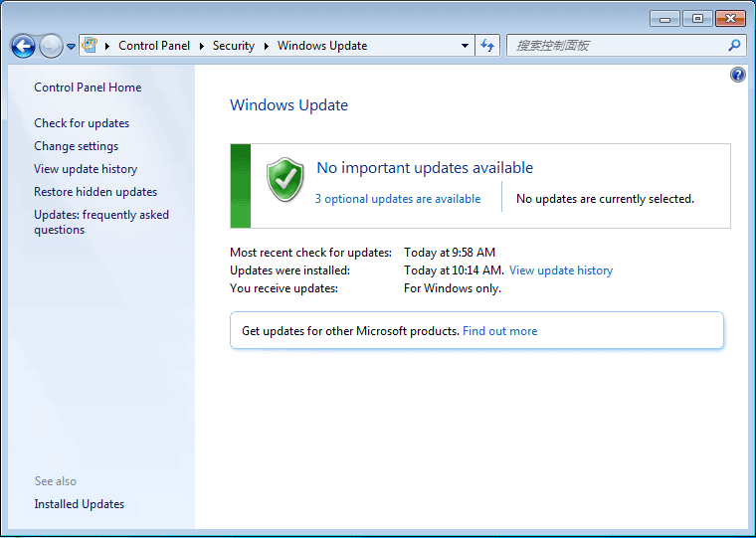Click the greyed-out forward navigation arrow

(51, 47)
